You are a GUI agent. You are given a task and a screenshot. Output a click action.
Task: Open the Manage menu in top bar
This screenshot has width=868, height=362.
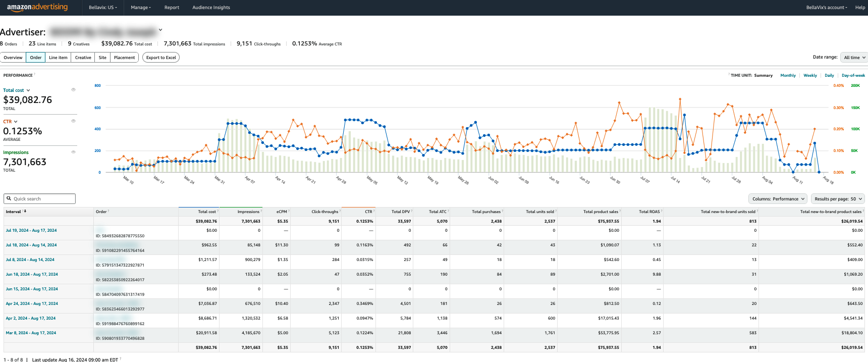coord(141,8)
